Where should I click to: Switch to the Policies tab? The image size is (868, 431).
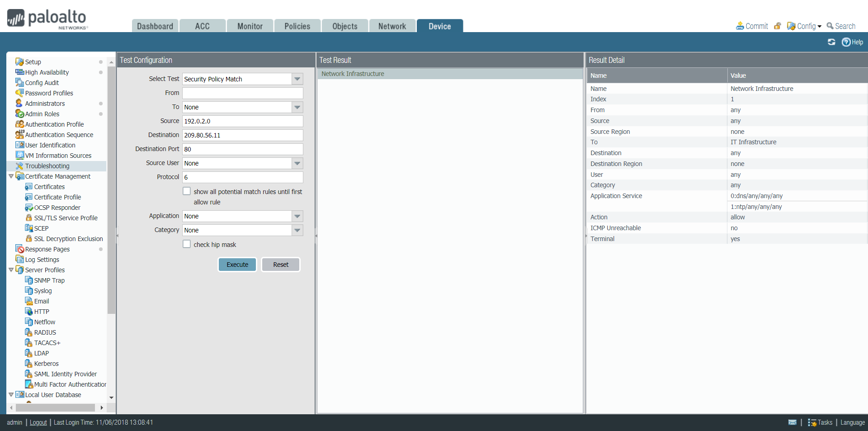pyautogui.click(x=297, y=26)
